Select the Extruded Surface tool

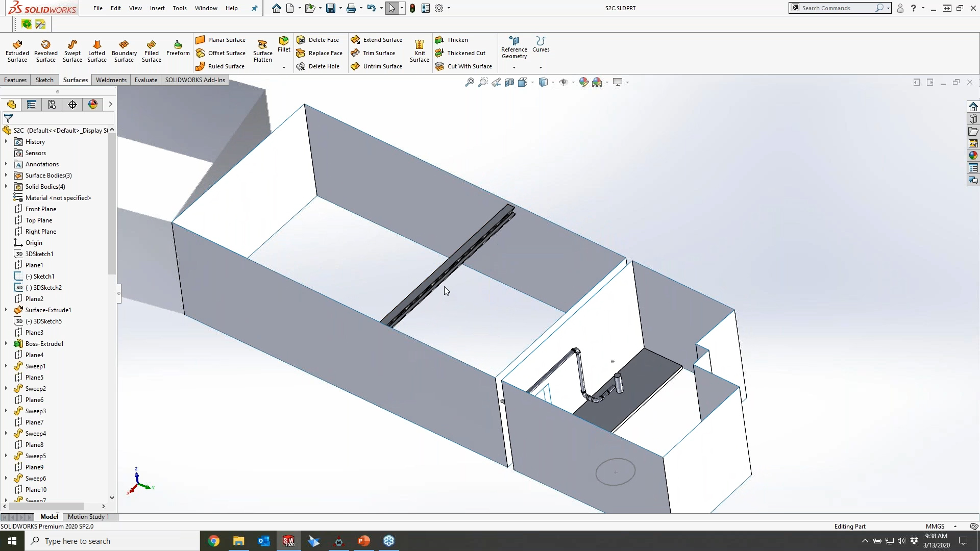tap(17, 51)
